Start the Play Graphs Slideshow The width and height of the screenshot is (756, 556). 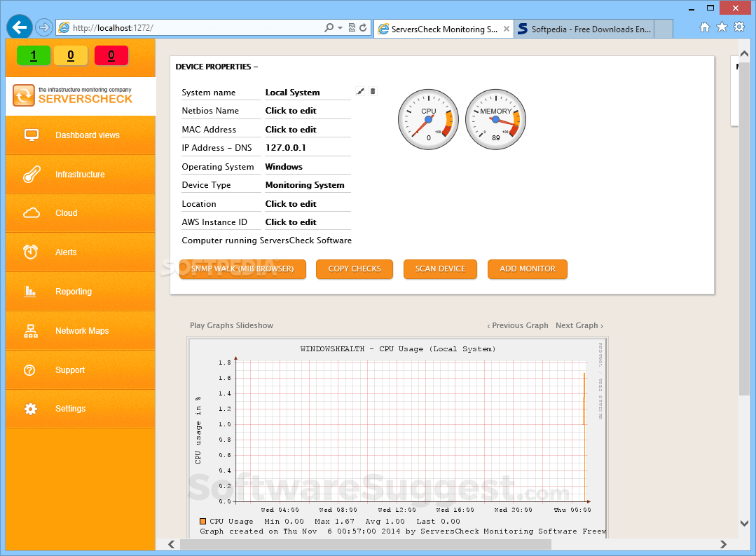pos(231,325)
